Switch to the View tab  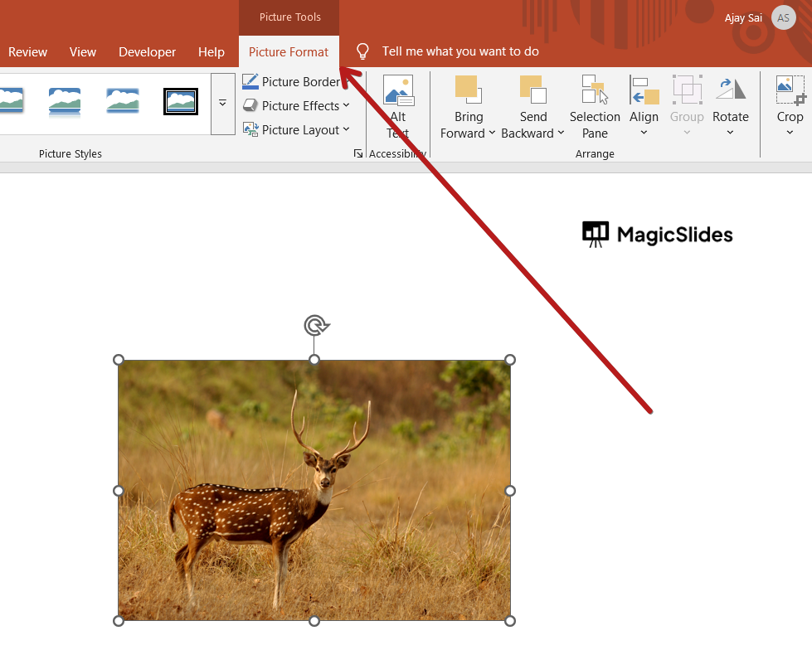(x=83, y=51)
